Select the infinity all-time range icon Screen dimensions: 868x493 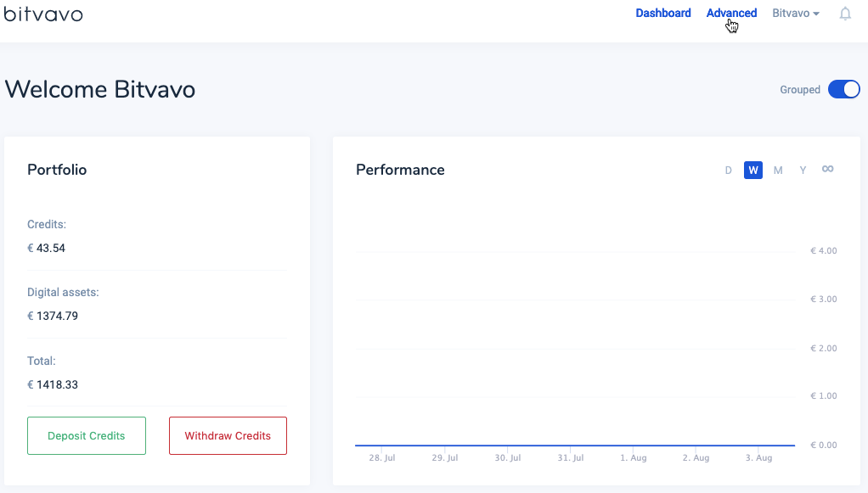pos(827,170)
